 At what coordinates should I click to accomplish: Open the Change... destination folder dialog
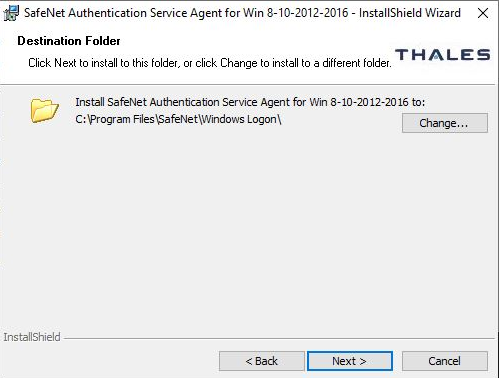(x=445, y=123)
